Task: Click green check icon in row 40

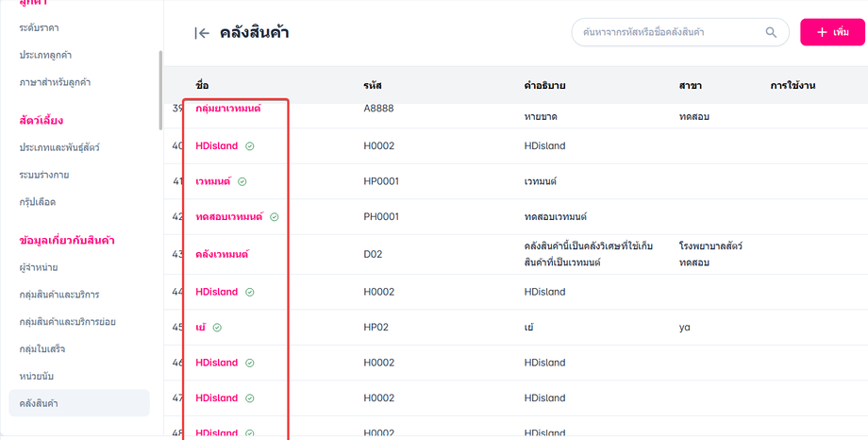Action: point(250,146)
